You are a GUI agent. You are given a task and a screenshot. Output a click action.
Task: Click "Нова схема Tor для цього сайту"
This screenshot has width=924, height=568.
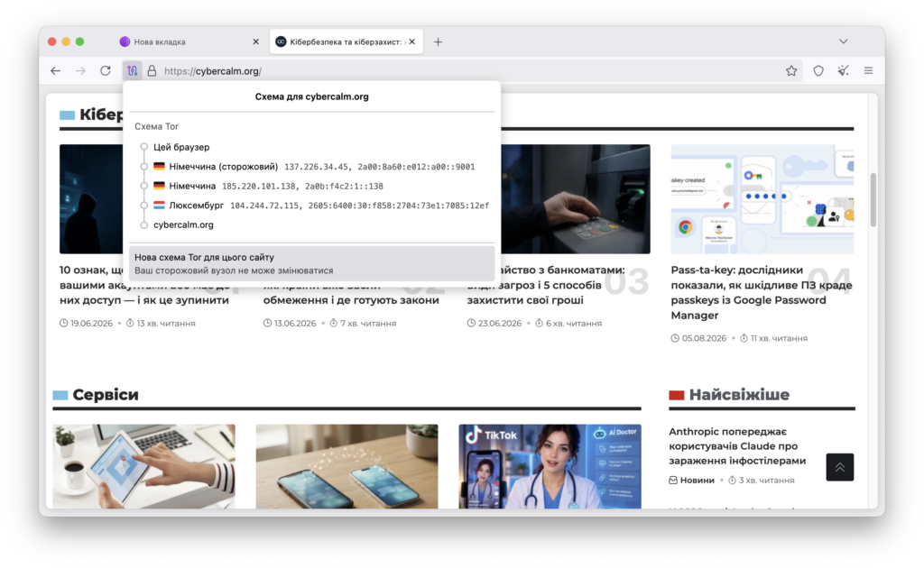point(311,263)
